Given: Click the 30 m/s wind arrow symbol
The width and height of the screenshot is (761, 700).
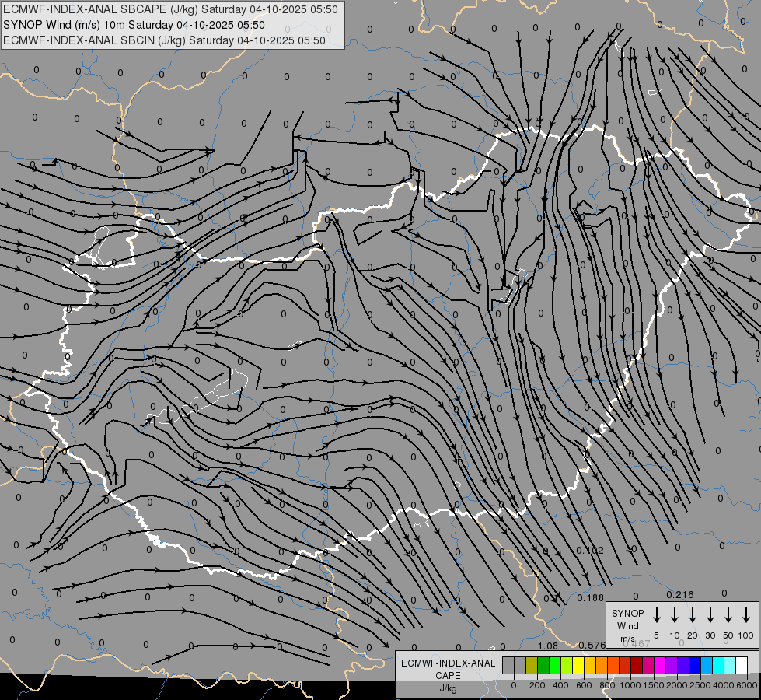Looking at the screenshot, I should tap(710, 615).
